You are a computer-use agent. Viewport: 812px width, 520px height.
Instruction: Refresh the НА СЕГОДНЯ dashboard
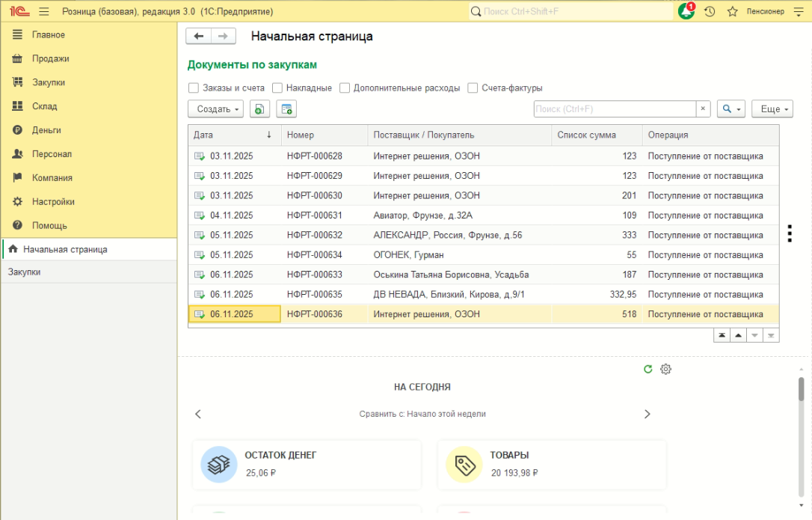(648, 369)
